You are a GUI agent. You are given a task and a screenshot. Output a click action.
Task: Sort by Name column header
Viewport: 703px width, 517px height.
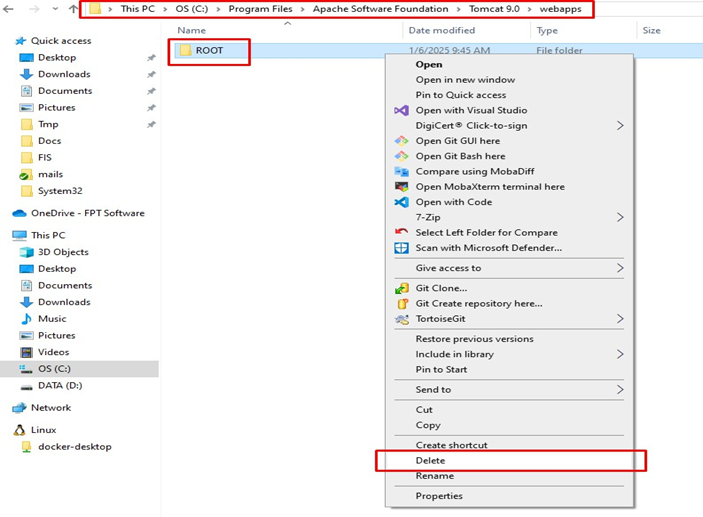[x=191, y=30]
